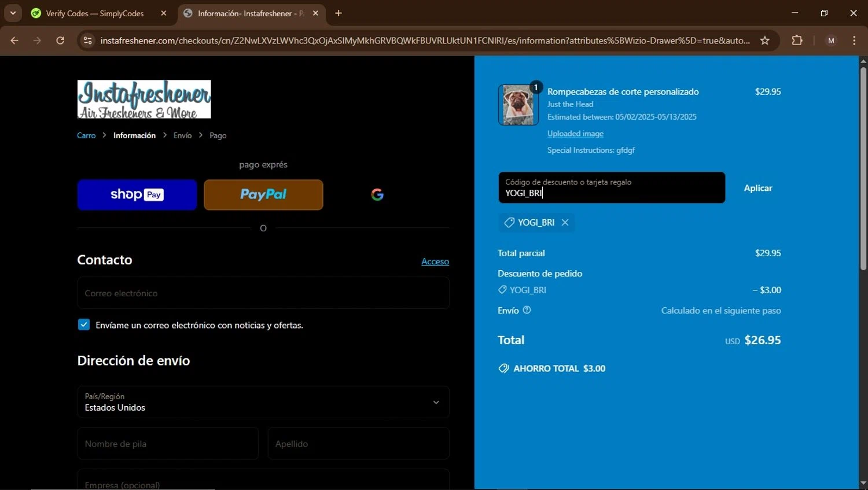Click the page vertical scrollbar
Image resolution: width=868 pixels, height=490 pixels.
click(863, 168)
